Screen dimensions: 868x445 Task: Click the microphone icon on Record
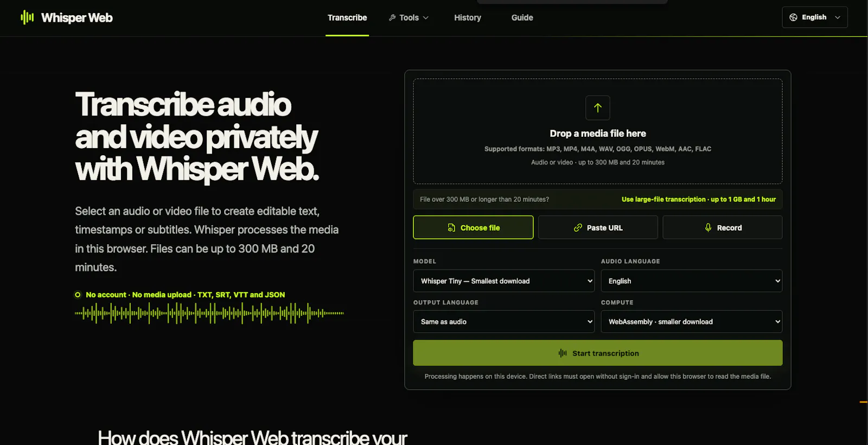(708, 228)
